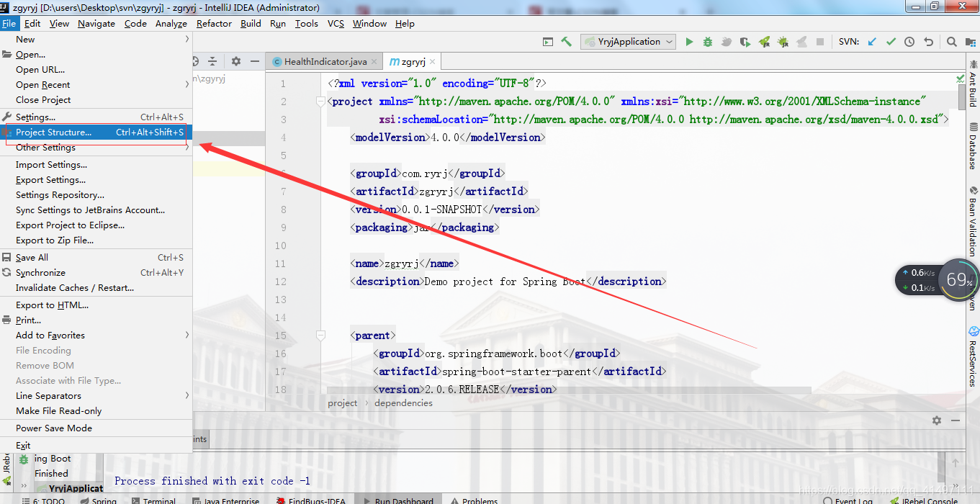Select Project Structure... menu item
The image size is (980, 504).
(x=97, y=132)
